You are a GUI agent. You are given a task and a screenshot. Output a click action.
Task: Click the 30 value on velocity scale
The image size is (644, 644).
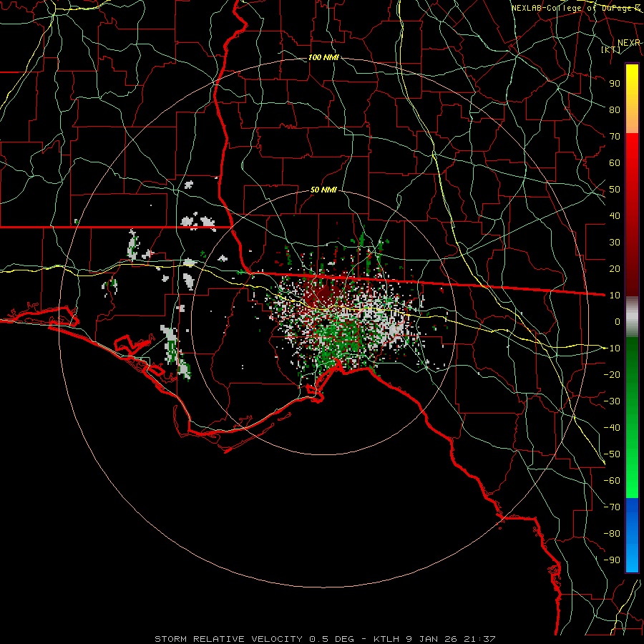tap(615, 243)
